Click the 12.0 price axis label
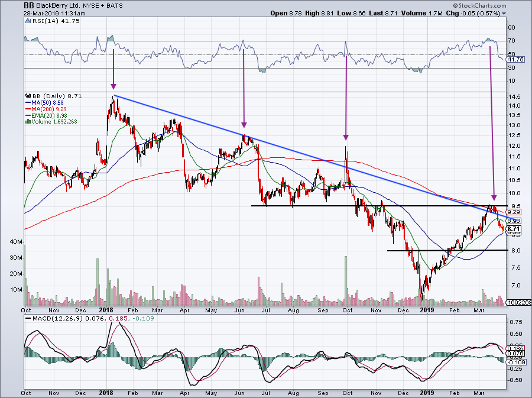This screenshot has height=398, width=532. click(x=514, y=146)
